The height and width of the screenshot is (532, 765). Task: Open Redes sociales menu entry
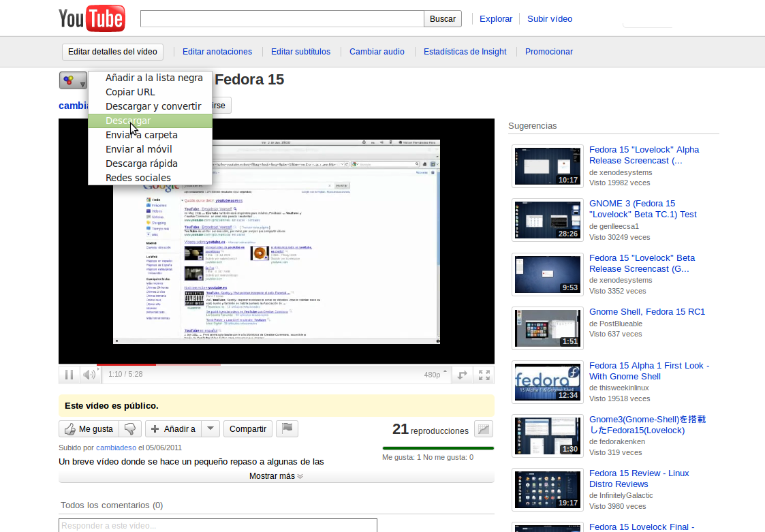tap(151, 178)
